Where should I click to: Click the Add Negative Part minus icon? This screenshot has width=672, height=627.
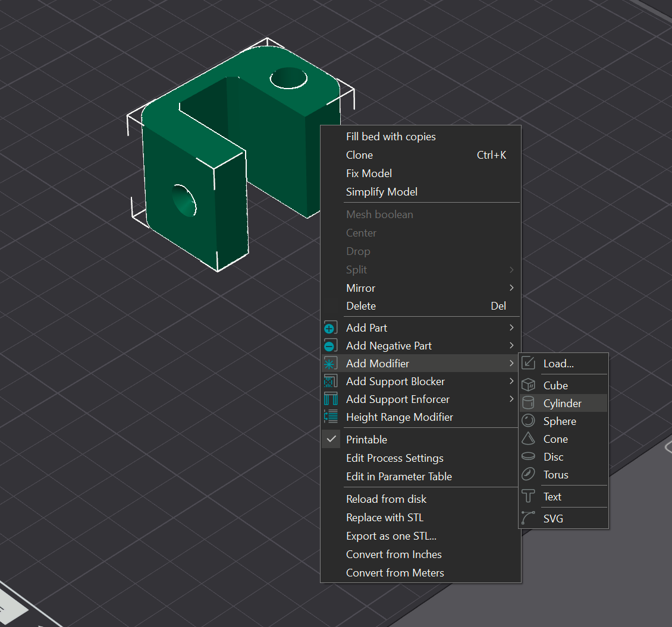(331, 346)
